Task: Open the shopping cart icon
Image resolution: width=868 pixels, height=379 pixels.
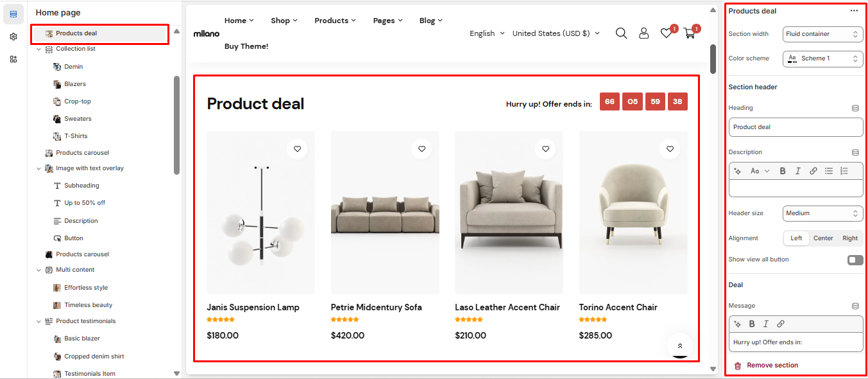Action: 690,33
